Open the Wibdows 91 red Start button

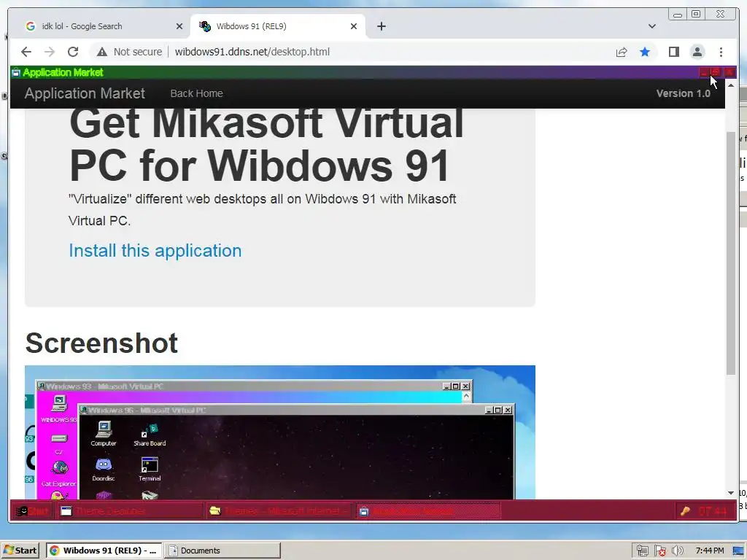tap(32, 511)
